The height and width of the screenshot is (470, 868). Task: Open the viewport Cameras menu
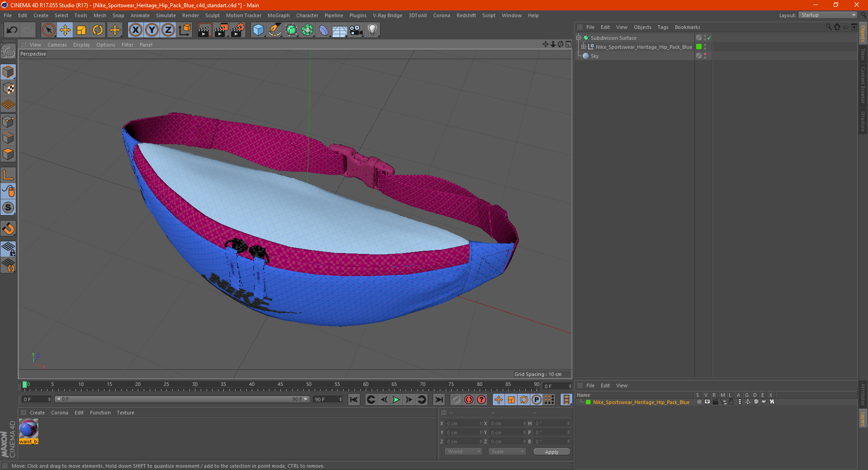tap(57, 45)
